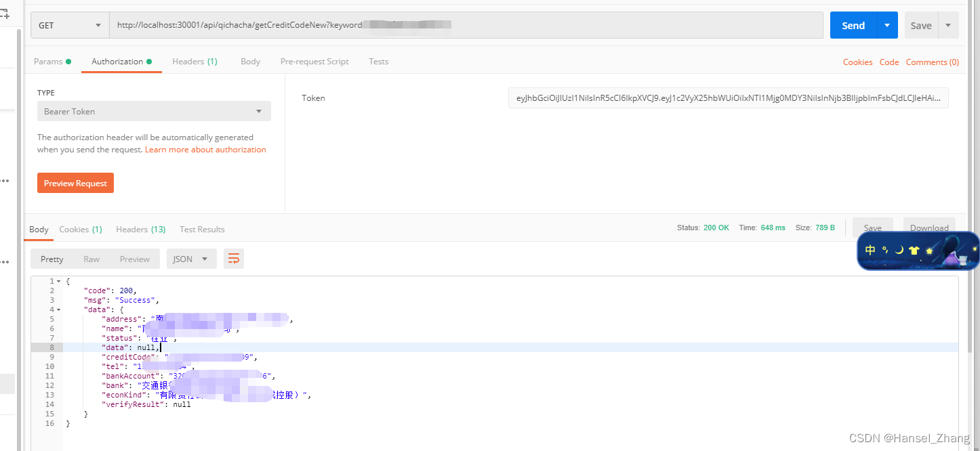This screenshot has height=451, width=980.
Task: Switch to the Authorization tab
Action: tap(121, 61)
